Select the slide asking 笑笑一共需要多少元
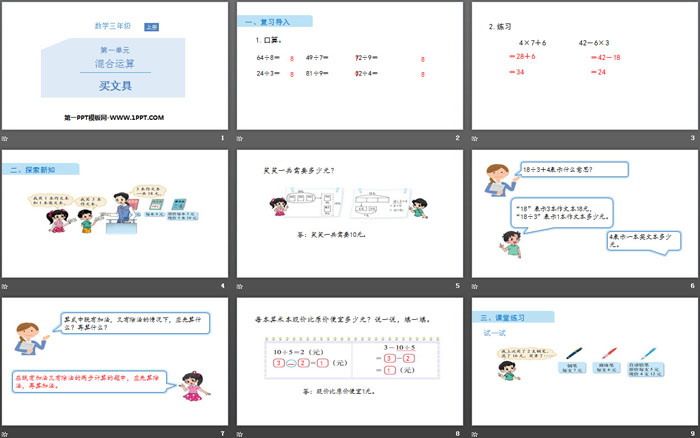The width and height of the screenshot is (700, 438). coord(349,213)
